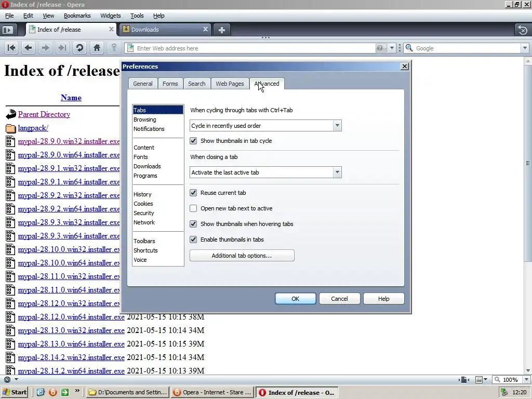Click the Cancel button
The image size is (532, 399).
(339, 299)
